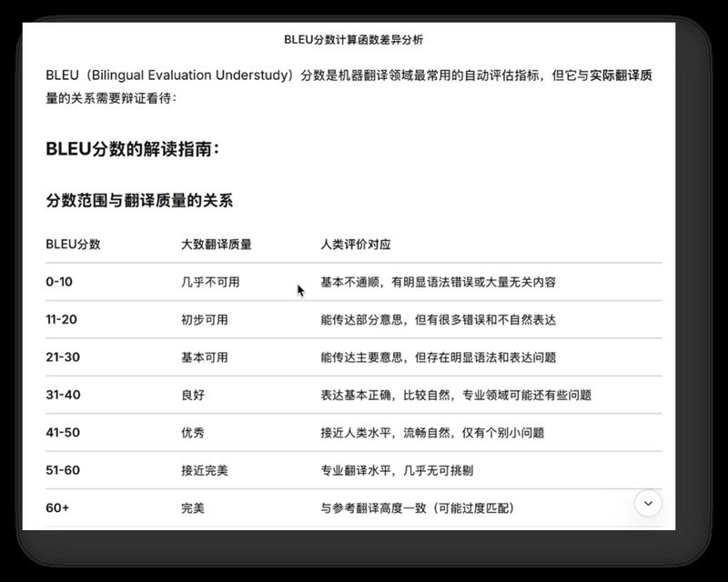Click the window title 'BLEU分数计算函数差异分析'
The width and height of the screenshot is (728, 582).
[x=353, y=40]
